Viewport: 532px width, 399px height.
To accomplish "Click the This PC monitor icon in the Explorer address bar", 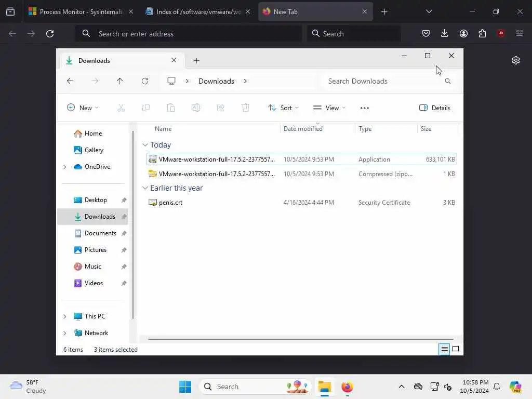I will coord(171,81).
